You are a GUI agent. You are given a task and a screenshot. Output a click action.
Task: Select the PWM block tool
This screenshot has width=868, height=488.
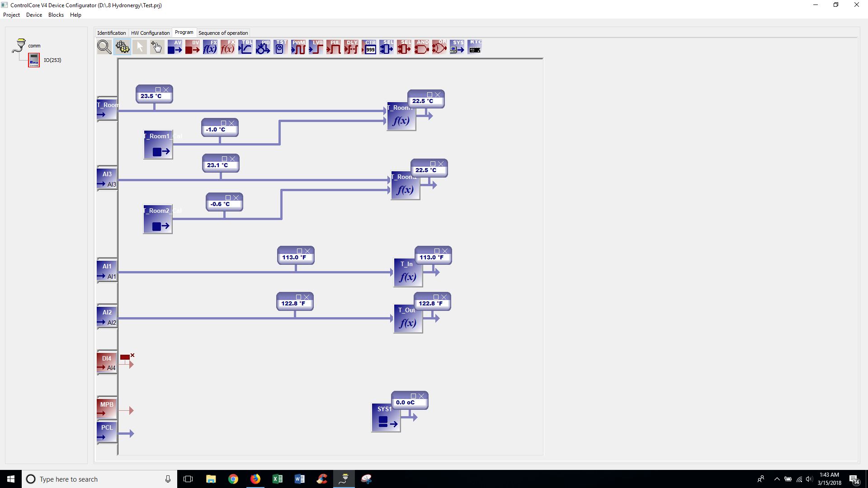298,47
